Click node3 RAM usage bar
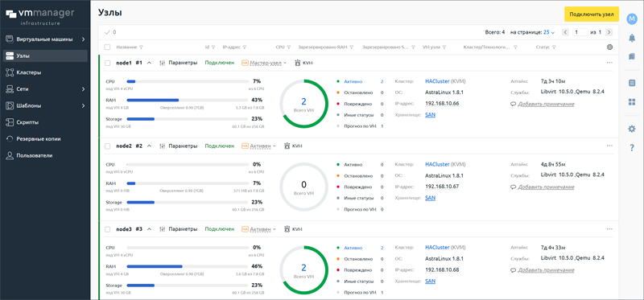The image size is (644, 300). [188, 266]
